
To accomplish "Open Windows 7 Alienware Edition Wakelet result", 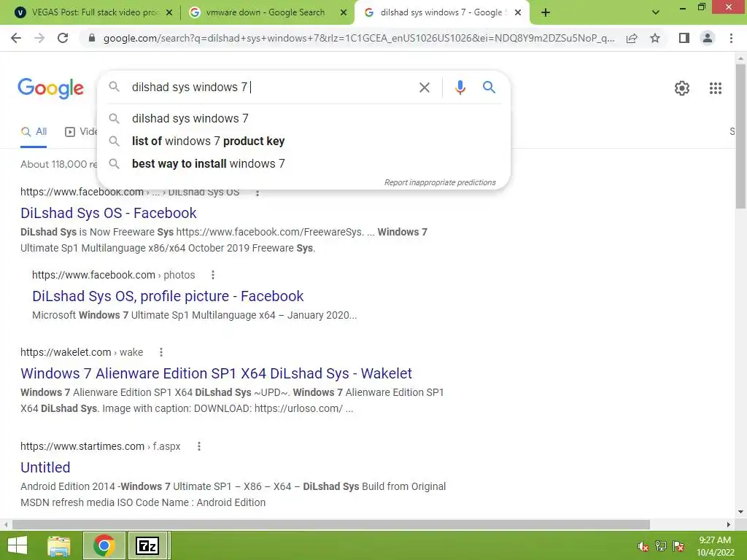I will coord(216,373).
